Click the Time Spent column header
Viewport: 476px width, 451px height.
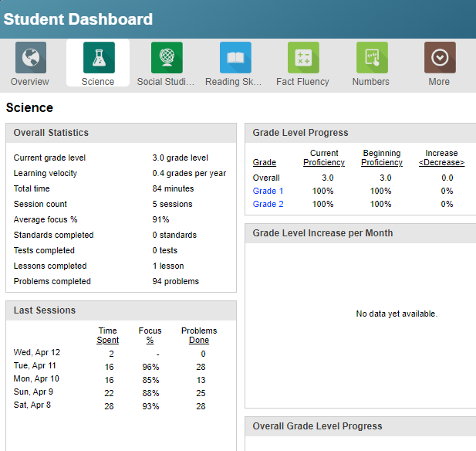pyautogui.click(x=108, y=335)
